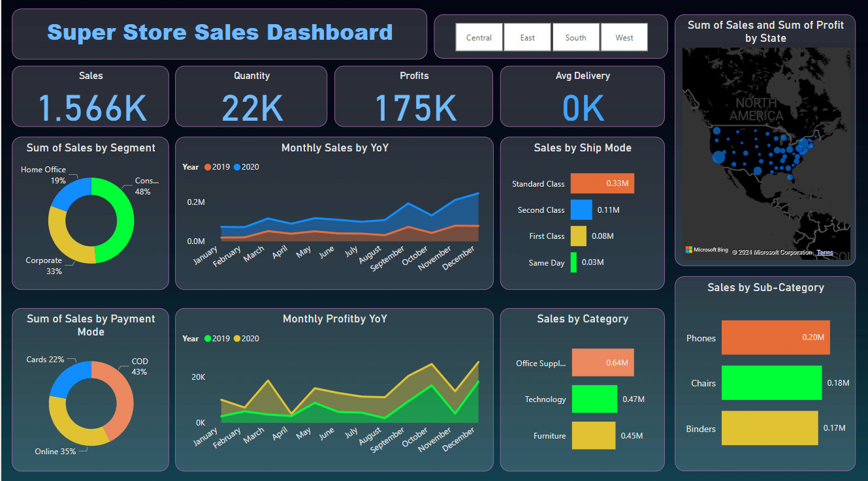
Task: Choose the South region slicer
Action: [x=575, y=37]
